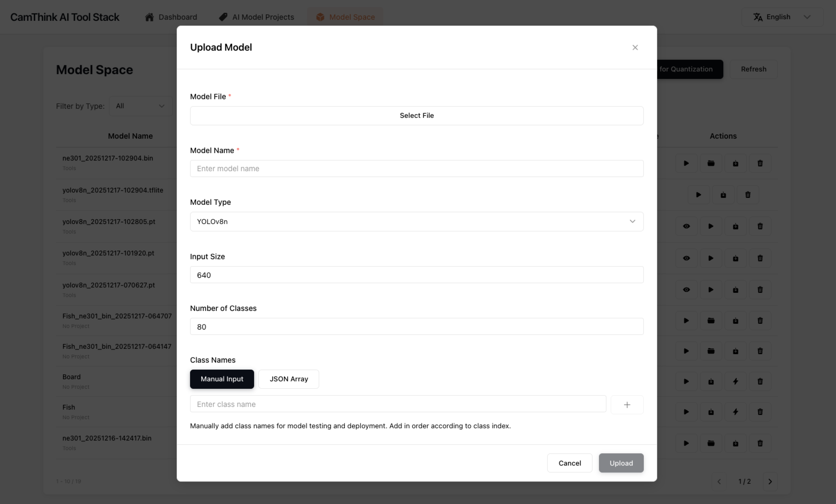Trigger quantization lightning icon for the Fish model

[x=736, y=412]
